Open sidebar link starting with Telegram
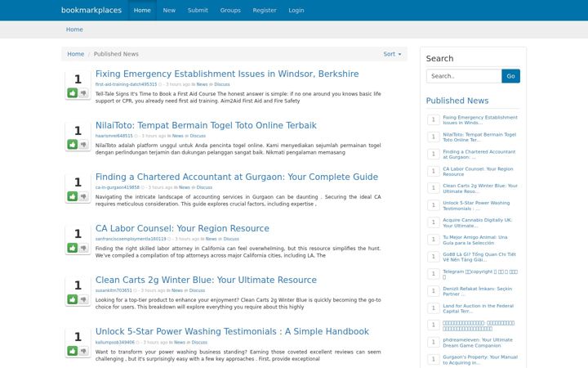This screenshot has width=588, height=368. point(480,274)
